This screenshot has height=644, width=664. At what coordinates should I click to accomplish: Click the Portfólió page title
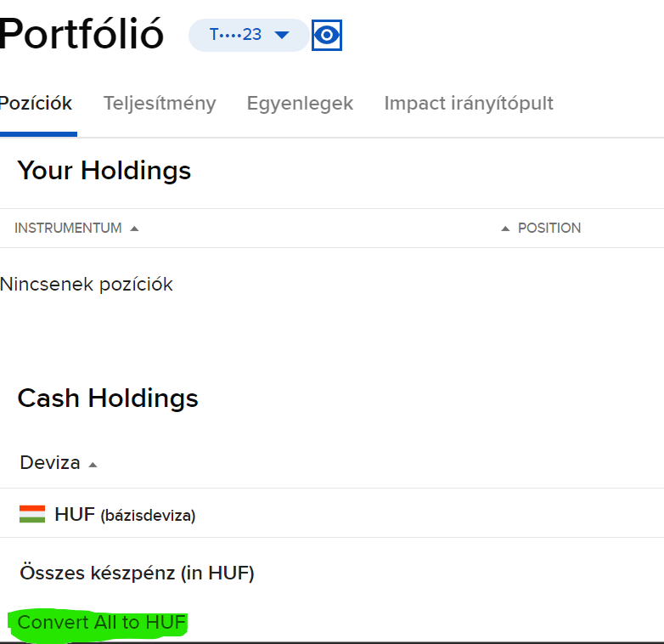click(82, 34)
